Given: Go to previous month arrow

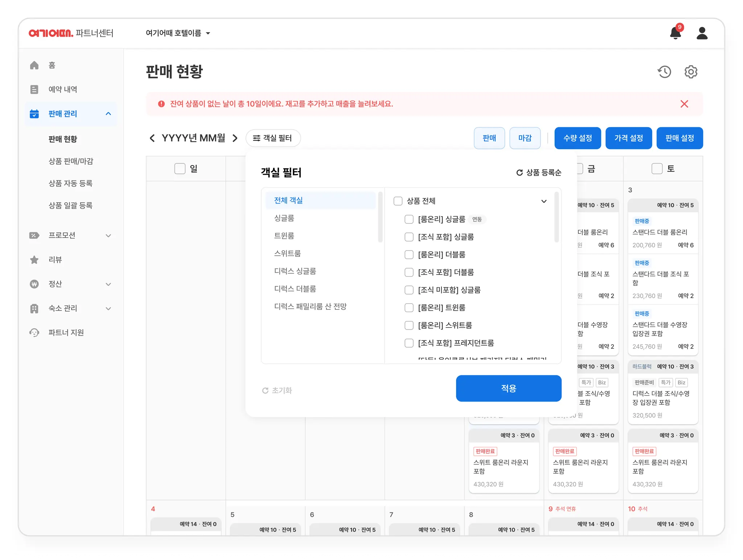Looking at the screenshot, I should (152, 138).
